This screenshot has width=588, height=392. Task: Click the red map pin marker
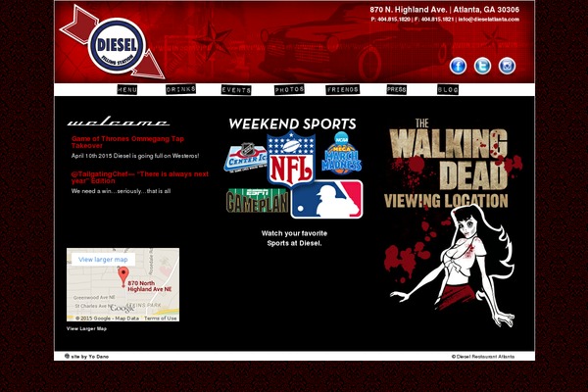click(x=123, y=276)
